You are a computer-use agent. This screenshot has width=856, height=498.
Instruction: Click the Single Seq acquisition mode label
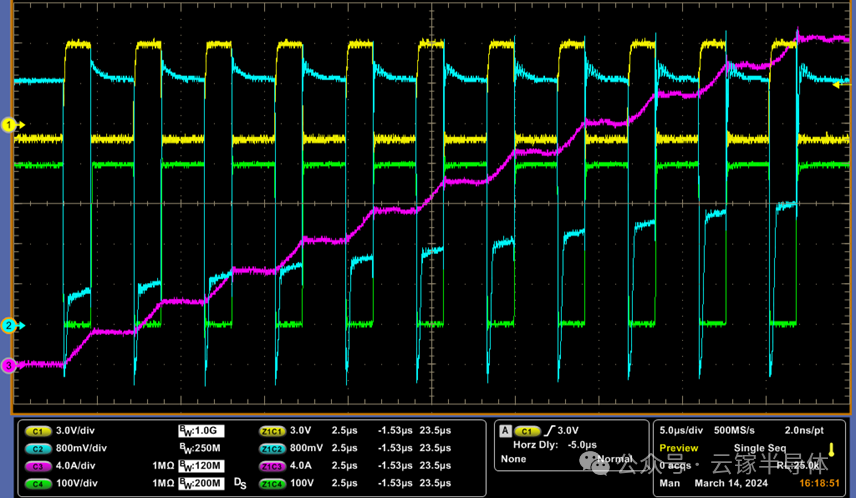[760, 448]
